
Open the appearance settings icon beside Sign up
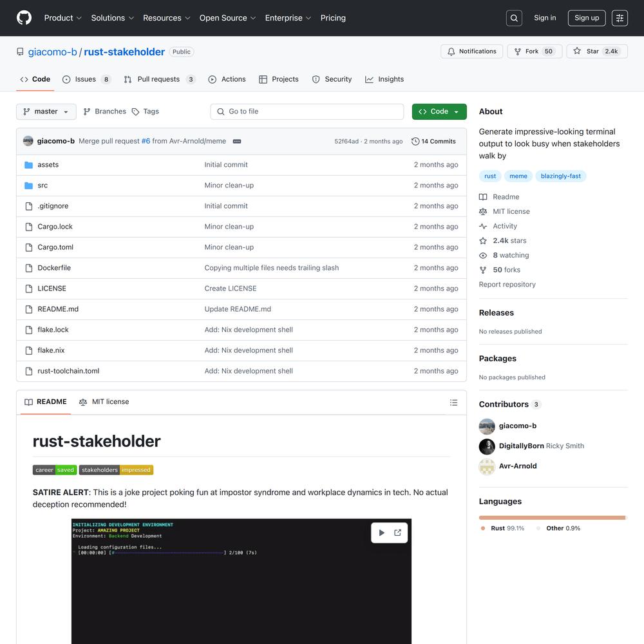tap(620, 18)
